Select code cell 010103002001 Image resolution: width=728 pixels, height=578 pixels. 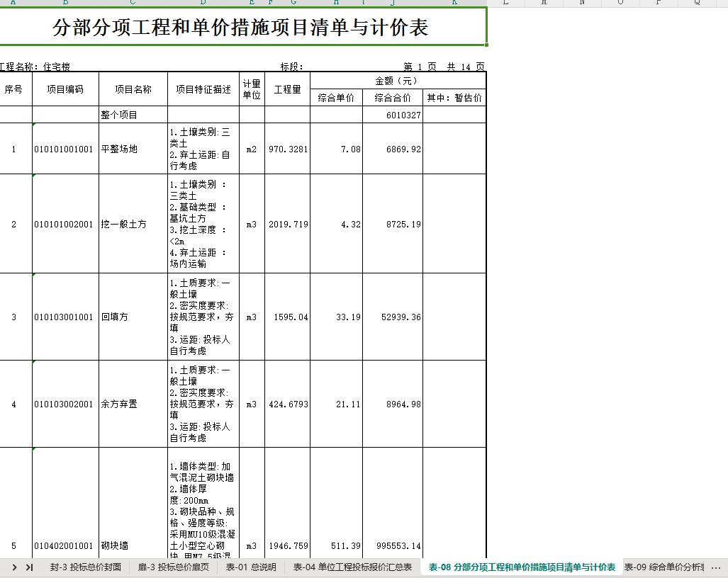coord(65,404)
